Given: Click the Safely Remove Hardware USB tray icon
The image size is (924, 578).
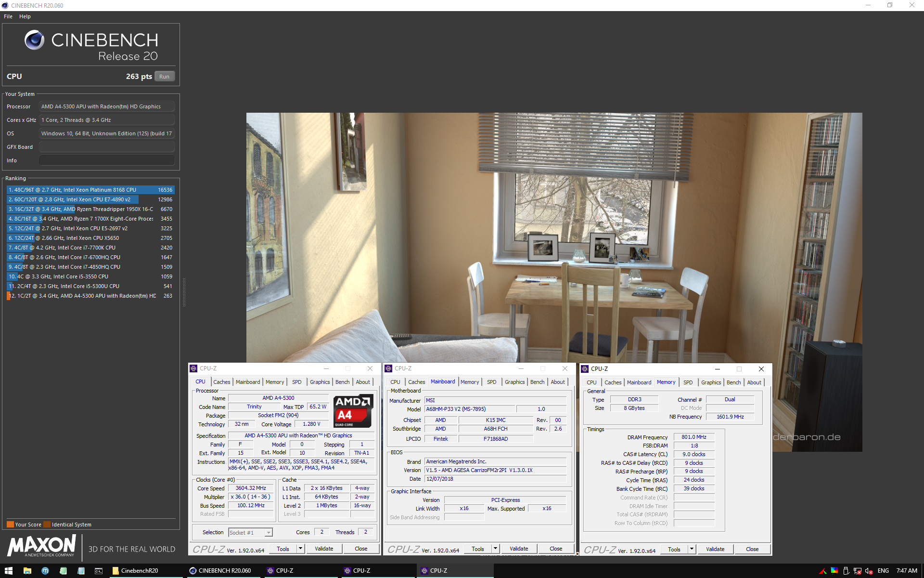Looking at the screenshot, I should click(x=846, y=571).
